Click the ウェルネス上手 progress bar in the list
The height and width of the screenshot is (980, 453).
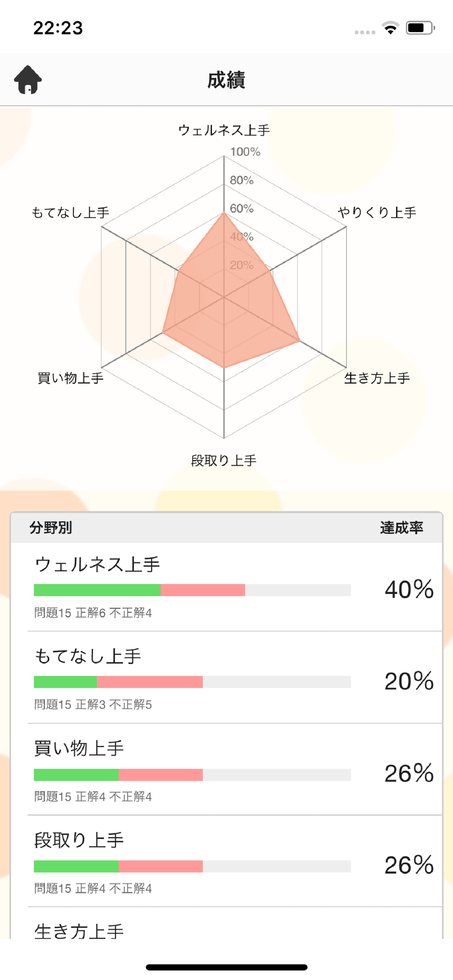[192, 590]
